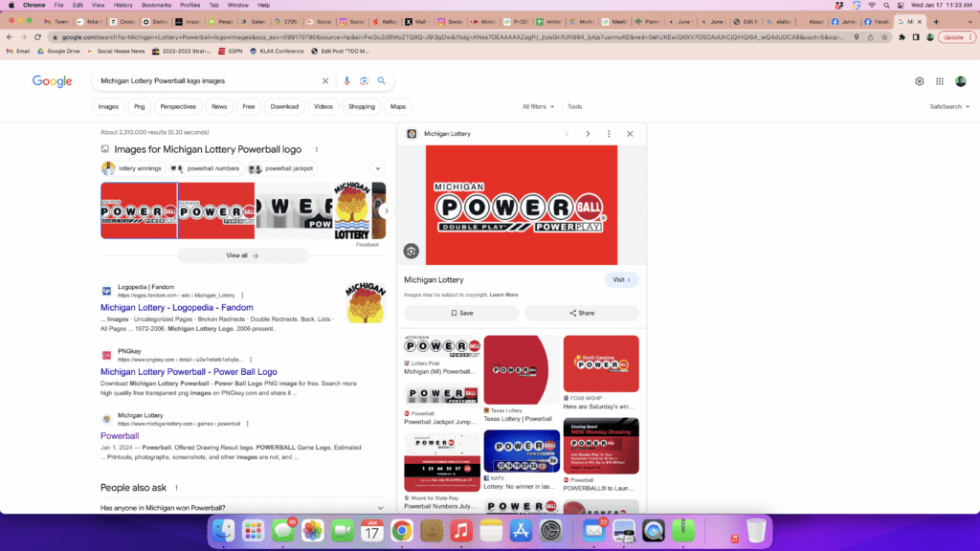Expand "Has anyone in Michigan won Powerball?" question
Screen dimensions: 980x551
(x=380, y=508)
